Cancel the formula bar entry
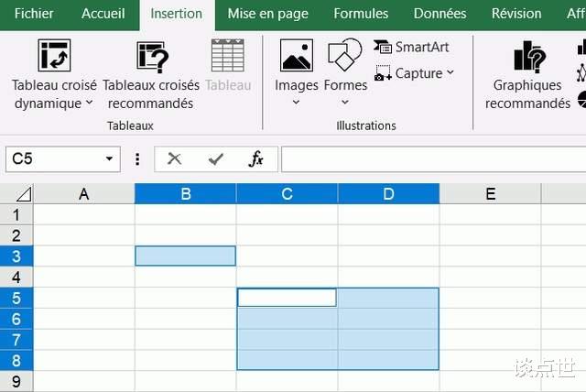The height and width of the screenshot is (392, 586). (x=175, y=159)
